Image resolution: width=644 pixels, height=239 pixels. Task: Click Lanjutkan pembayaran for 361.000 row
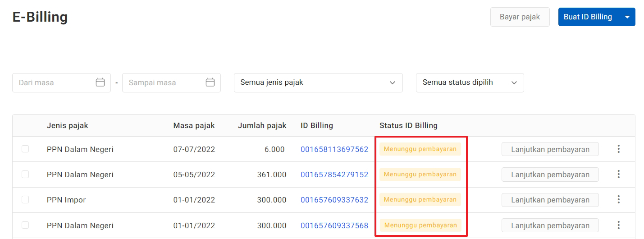click(550, 175)
